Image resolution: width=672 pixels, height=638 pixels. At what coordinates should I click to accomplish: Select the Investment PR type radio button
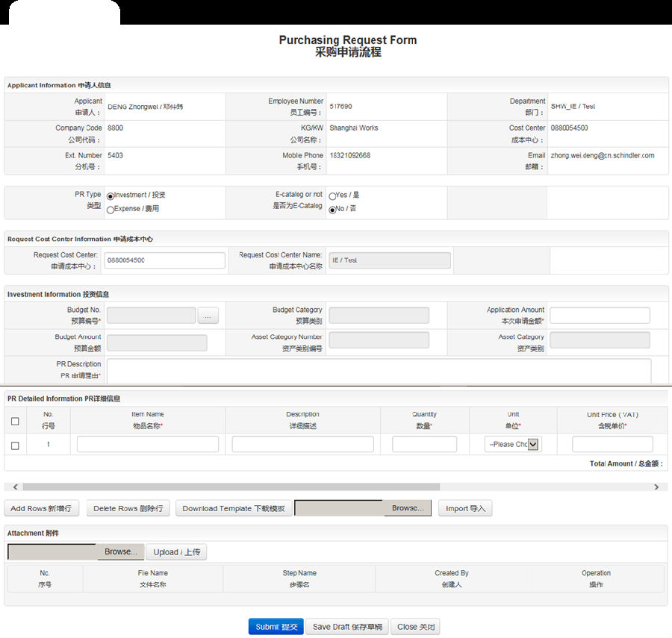click(111, 196)
